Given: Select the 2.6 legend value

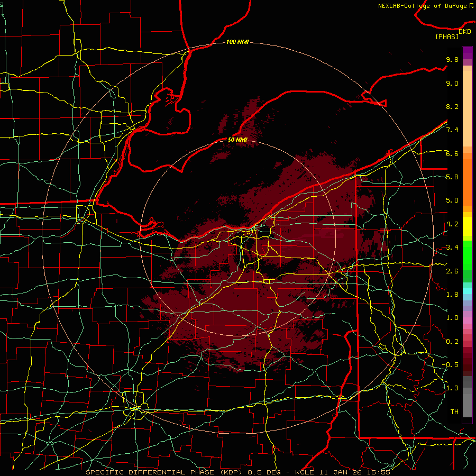Looking at the screenshot, I should (x=452, y=271).
